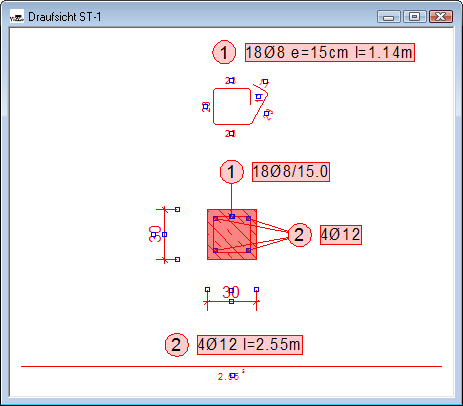Click the grip handle on the stirrup top

(232, 80)
